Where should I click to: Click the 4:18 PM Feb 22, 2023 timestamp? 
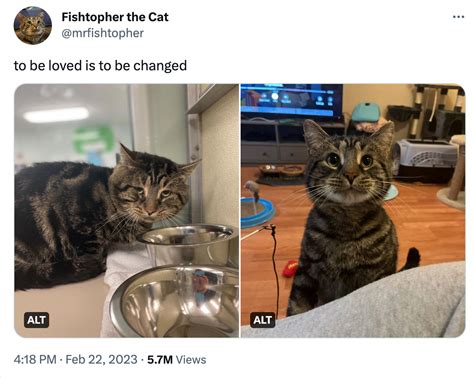[x=76, y=359]
